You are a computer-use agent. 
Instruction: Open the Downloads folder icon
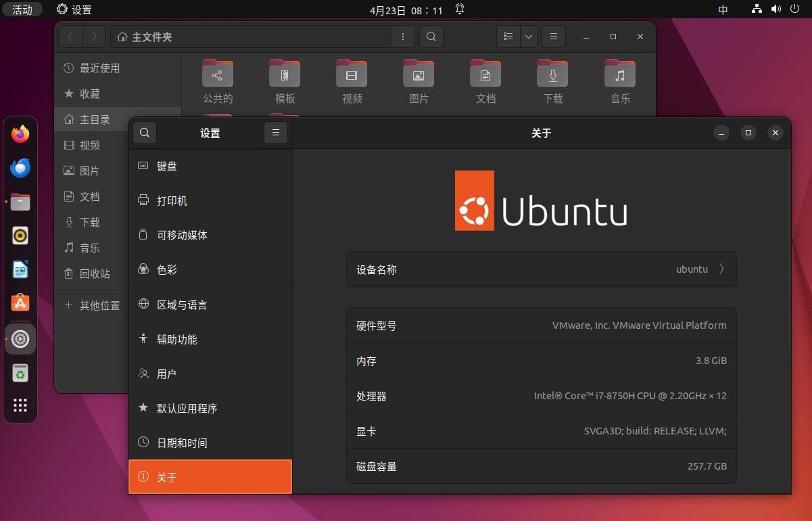point(552,75)
